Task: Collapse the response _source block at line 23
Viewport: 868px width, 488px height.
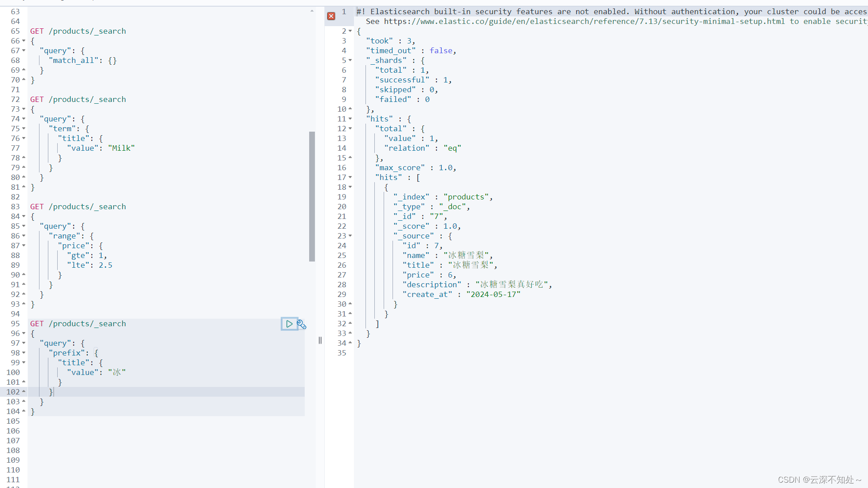Action: pyautogui.click(x=350, y=236)
